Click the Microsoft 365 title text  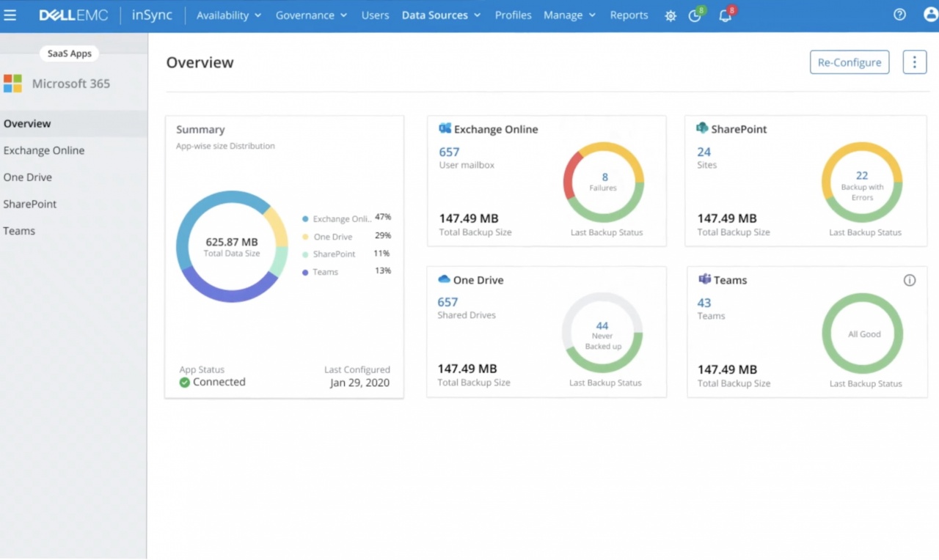click(x=71, y=84)
